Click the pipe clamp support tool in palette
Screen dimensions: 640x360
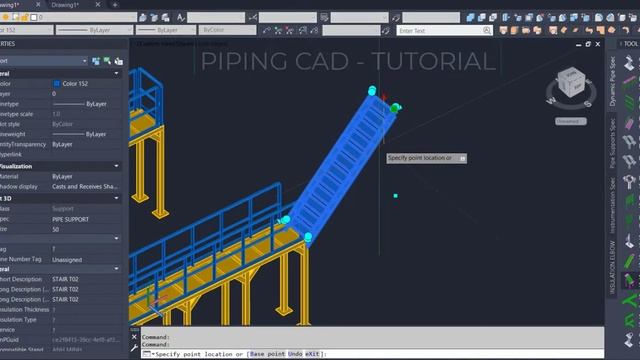pos(629,181)
